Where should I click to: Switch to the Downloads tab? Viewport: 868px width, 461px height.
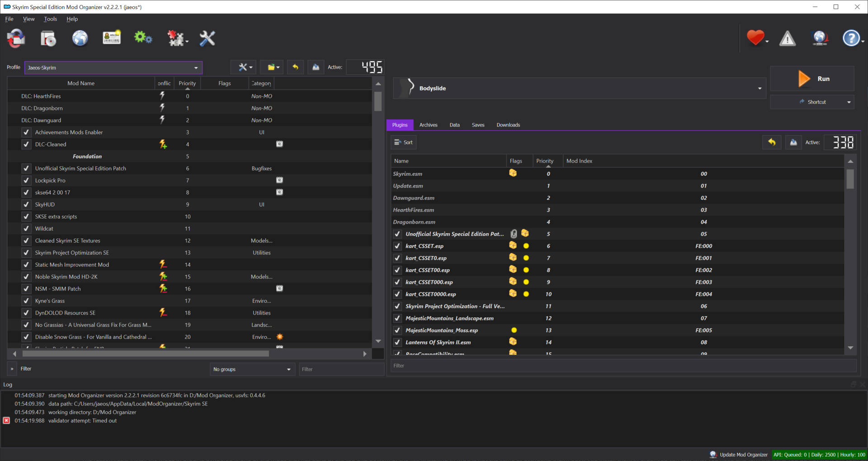pyautogui.click(x=508, y=125)
